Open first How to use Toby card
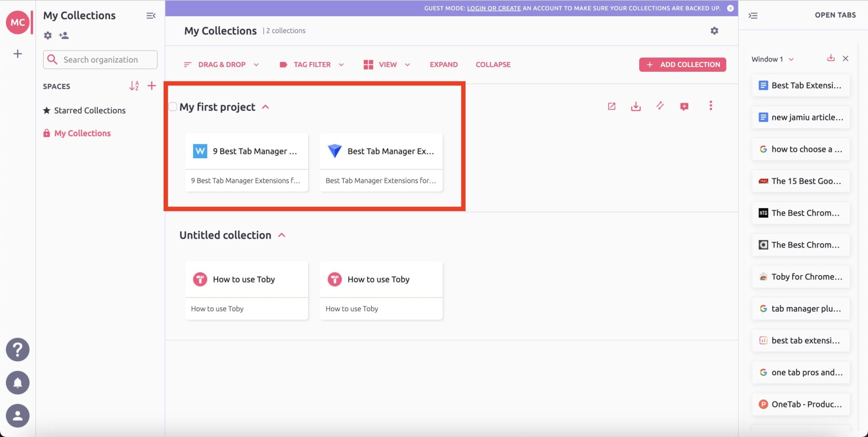This screenshot has width=868, height=437. (x=247, y=291)
